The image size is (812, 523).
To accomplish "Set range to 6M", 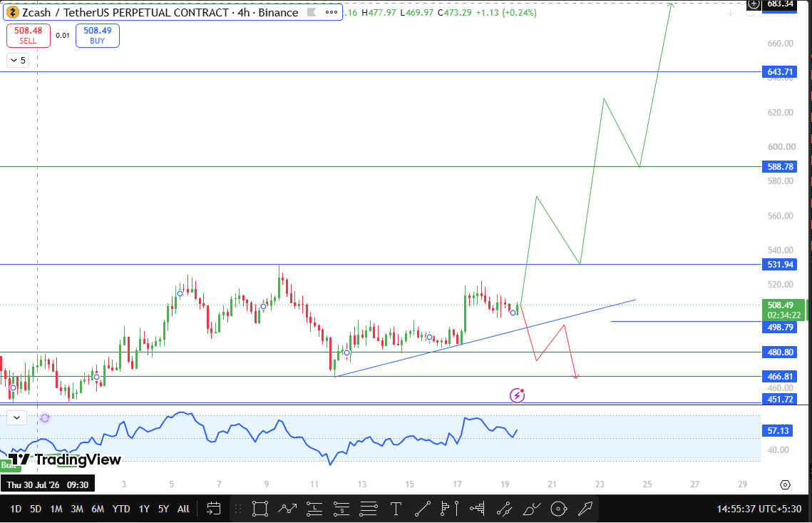I will (x=98, y=509).
